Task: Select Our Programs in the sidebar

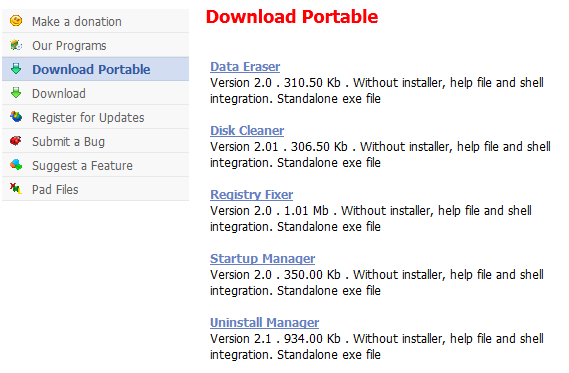Action: [x=95, y=45]
